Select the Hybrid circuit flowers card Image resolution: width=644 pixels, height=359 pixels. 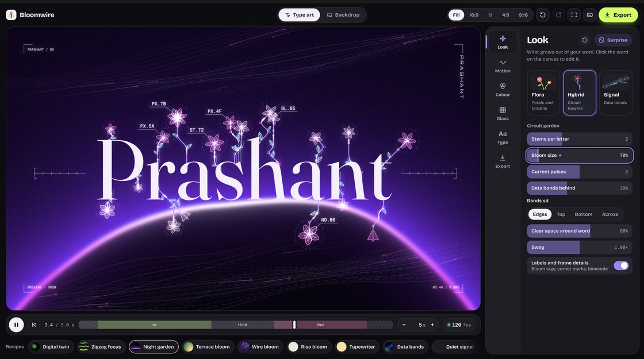point(579,92)
